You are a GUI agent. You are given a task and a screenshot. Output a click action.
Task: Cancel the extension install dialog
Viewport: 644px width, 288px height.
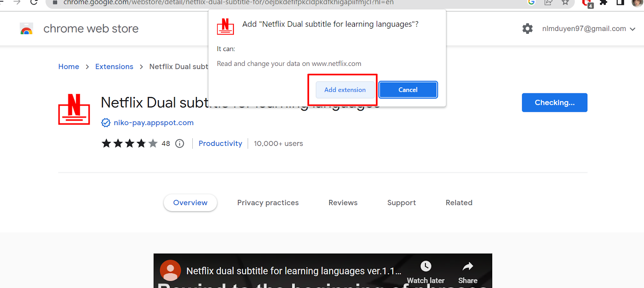tap(408, 90)
